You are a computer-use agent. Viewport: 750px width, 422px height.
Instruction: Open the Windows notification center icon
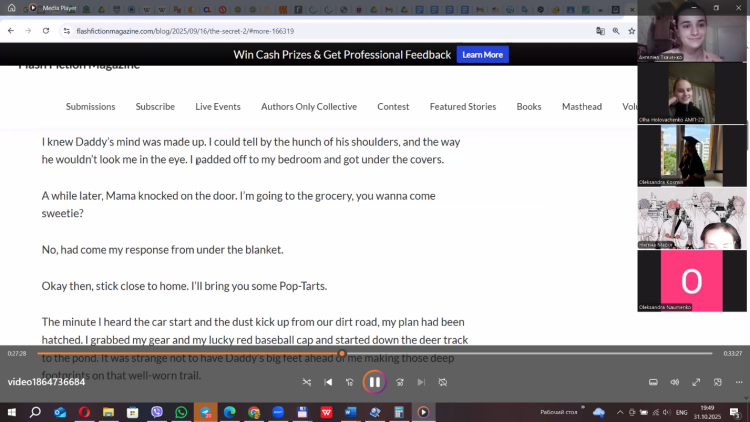click(x=735, y=412)
